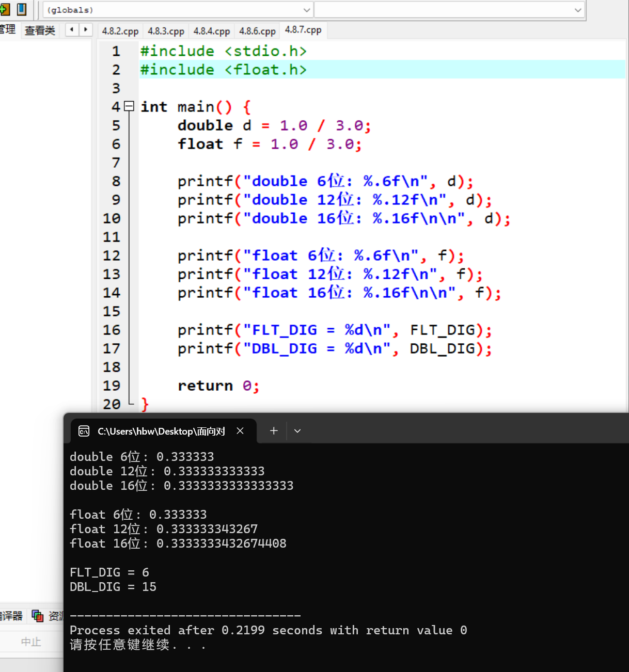
Task: Click the printf "double 6位" code line
Action: tap(325, 181)
